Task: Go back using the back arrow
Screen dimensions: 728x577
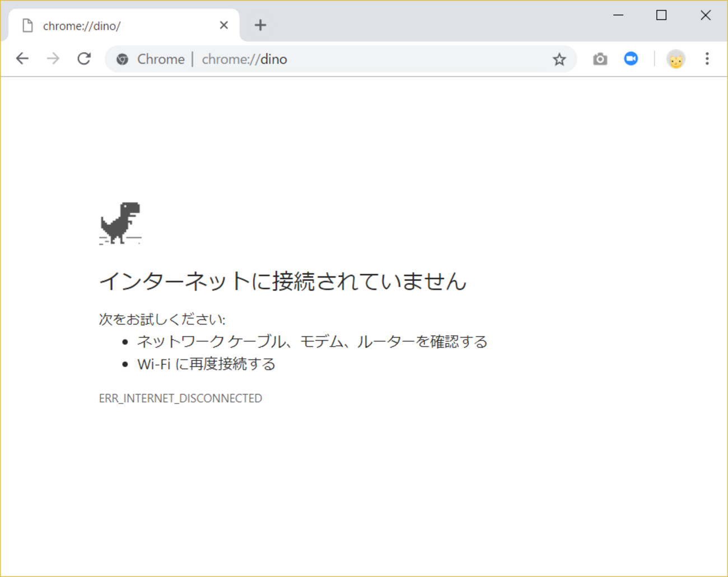Action: click(22, 59)
